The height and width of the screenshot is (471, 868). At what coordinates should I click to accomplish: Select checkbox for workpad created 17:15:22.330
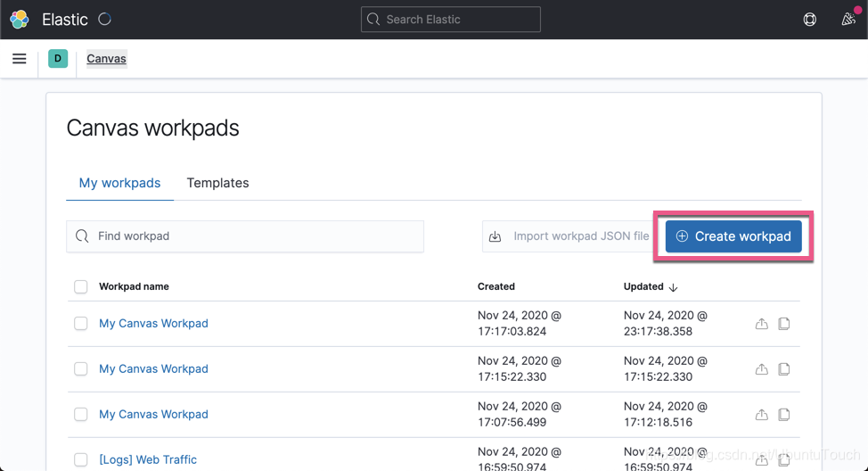click(x=81, y=368)
